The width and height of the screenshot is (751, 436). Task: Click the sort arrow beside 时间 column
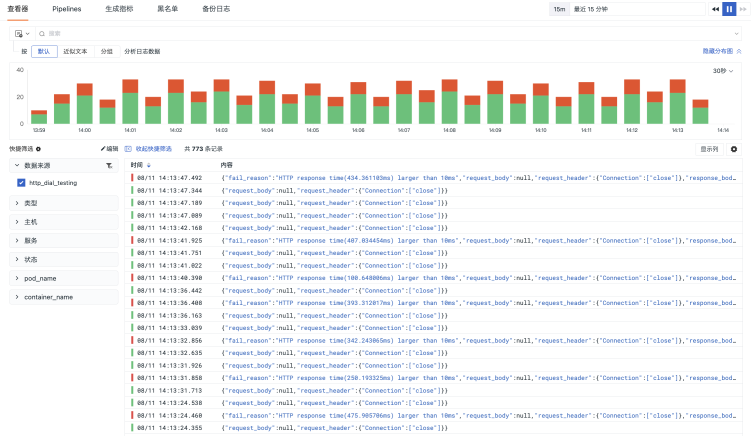(149, 165)
